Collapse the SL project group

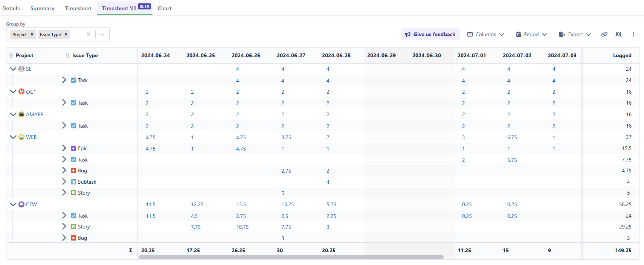13,69
